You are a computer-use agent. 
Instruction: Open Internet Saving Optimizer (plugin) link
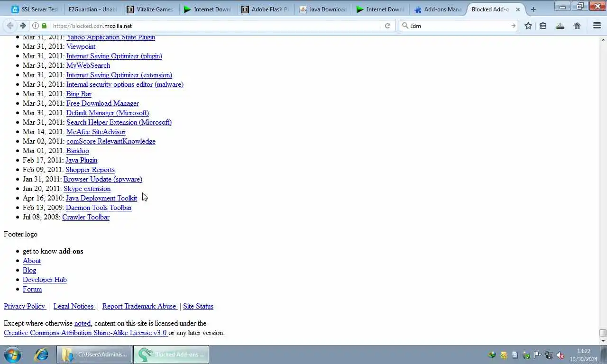click(x=114, y=56)
